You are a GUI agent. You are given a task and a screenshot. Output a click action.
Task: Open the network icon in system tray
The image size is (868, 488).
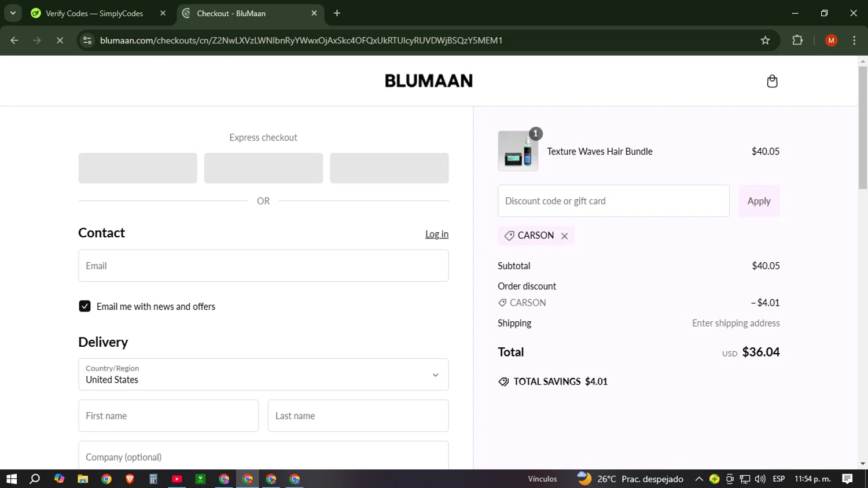[x=745, y=479]
